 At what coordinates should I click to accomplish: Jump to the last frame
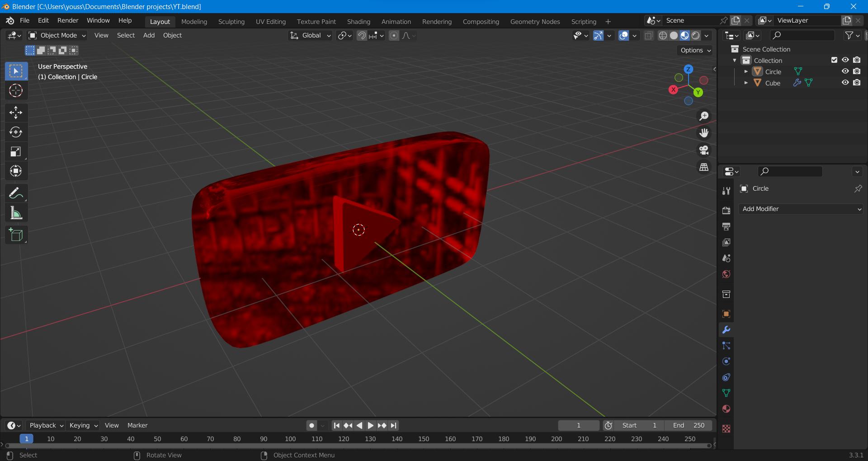pyautogui.click(x=393, y=425)
